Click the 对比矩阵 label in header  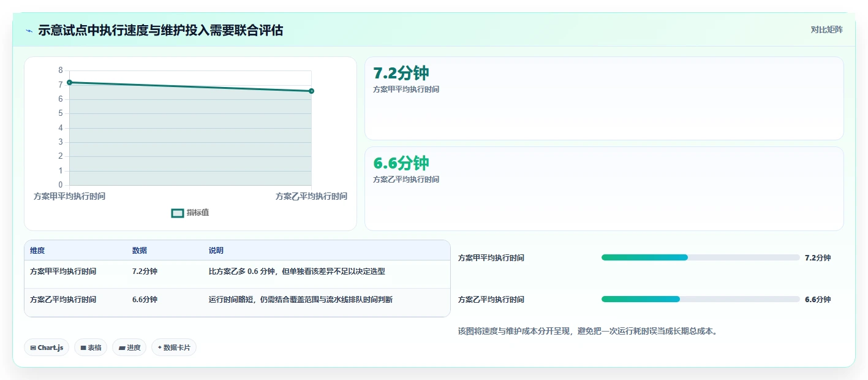pyautogui.click(x=826, y=29)
